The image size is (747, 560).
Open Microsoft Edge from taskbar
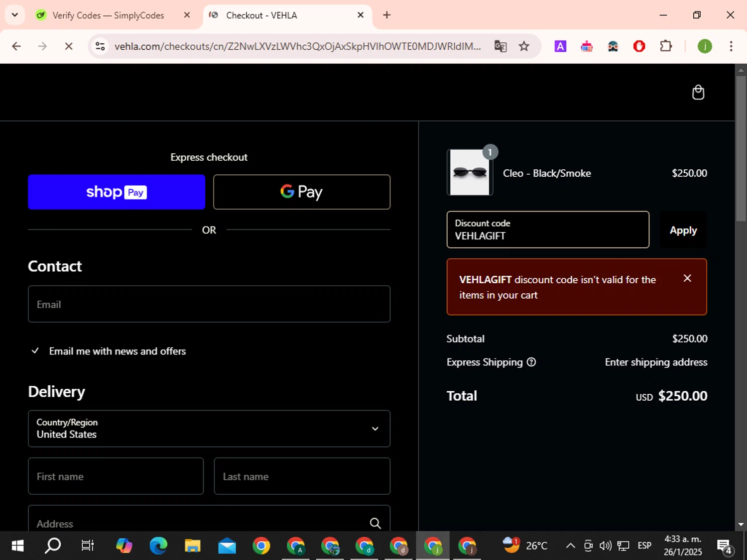[x=158, y=546]
